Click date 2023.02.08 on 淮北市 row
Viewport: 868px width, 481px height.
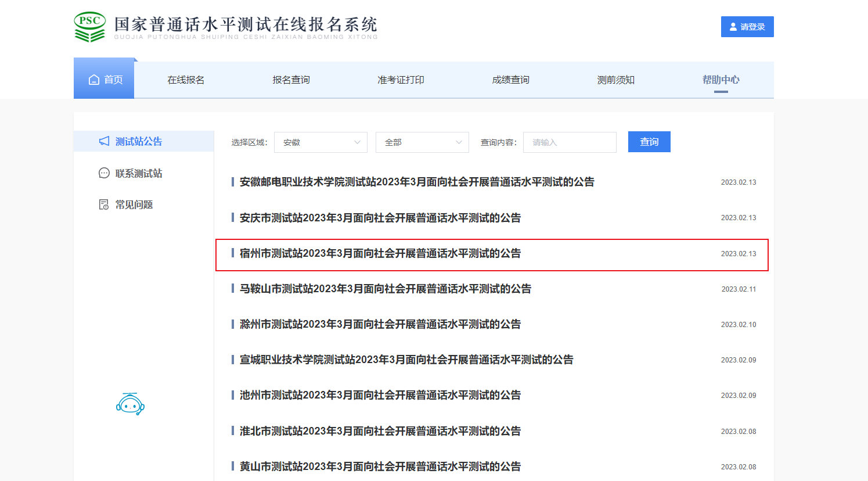click(x=739, y=431)
